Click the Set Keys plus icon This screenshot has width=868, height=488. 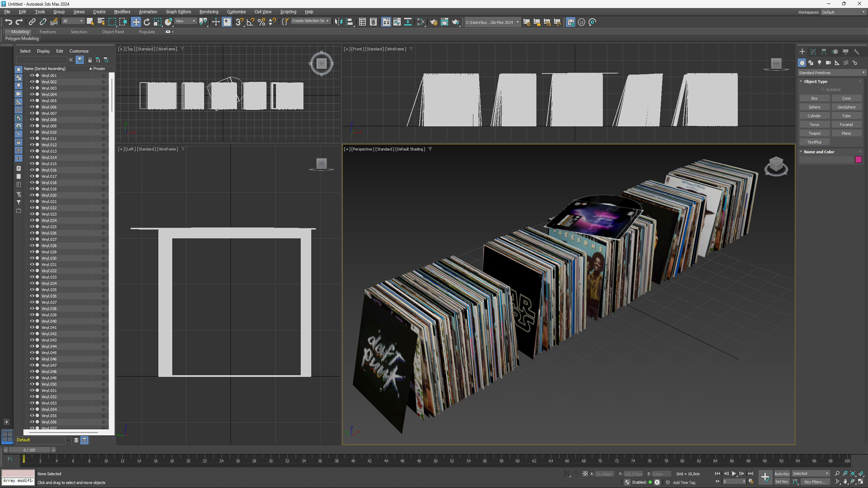(765, 477)
